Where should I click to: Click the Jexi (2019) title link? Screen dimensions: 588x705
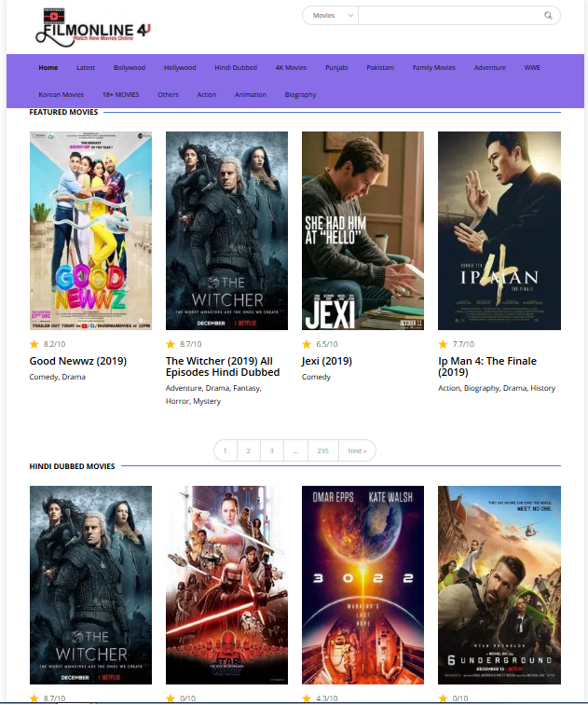[327, 361]
